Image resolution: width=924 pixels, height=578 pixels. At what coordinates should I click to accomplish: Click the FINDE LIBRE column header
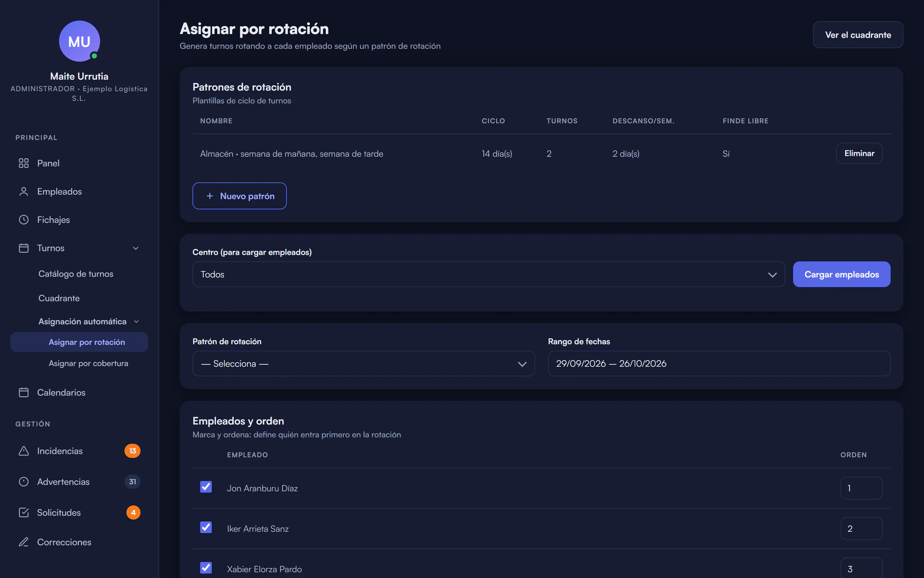coord(746,121)
